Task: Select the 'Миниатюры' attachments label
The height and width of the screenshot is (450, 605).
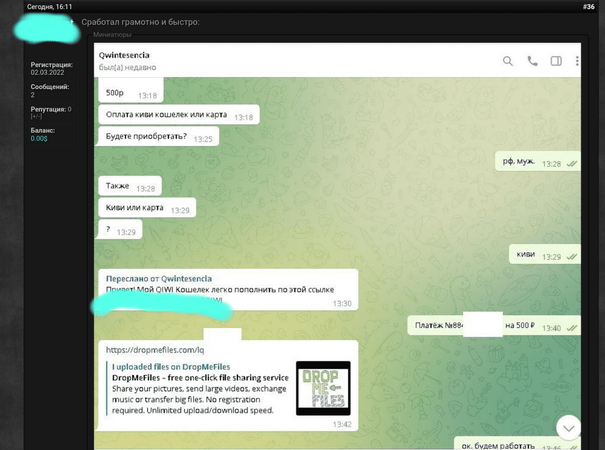Action: coord(112,35)
